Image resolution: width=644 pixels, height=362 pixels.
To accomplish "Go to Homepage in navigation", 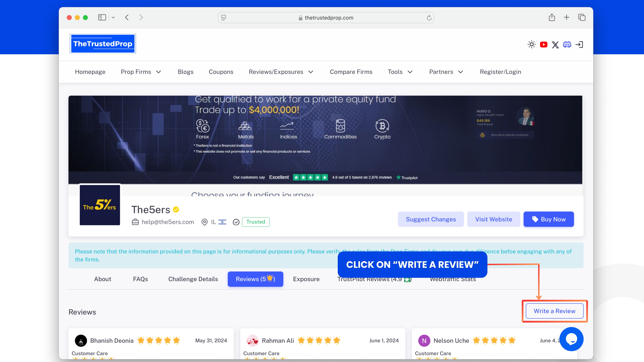I will 90,72.
